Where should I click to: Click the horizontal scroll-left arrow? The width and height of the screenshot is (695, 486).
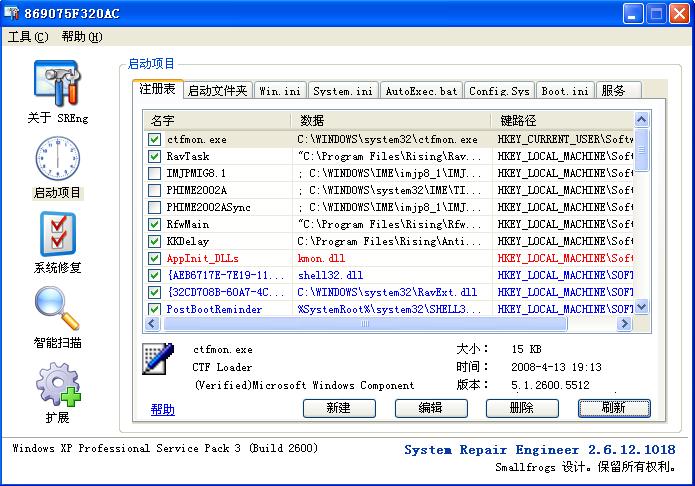[x=152, y=323]
